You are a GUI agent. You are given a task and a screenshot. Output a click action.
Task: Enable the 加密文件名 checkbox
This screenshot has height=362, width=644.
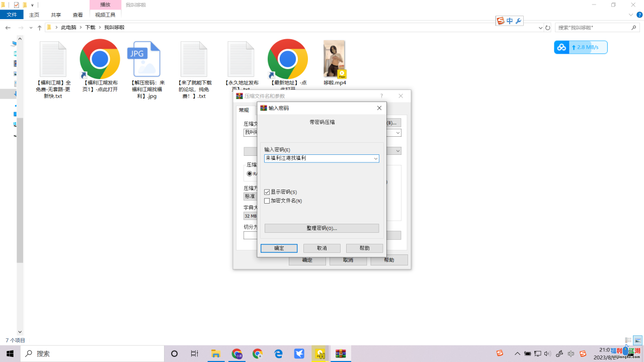tap(267, 201)
